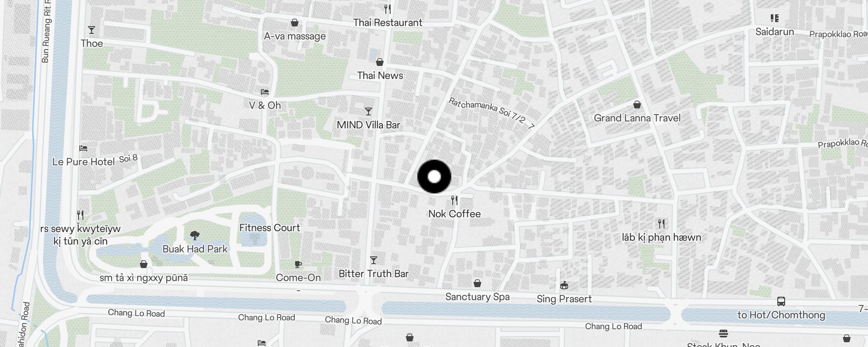Select the Saidarun food icon
This screenshot has height=347, width=868.
[775, 18]
